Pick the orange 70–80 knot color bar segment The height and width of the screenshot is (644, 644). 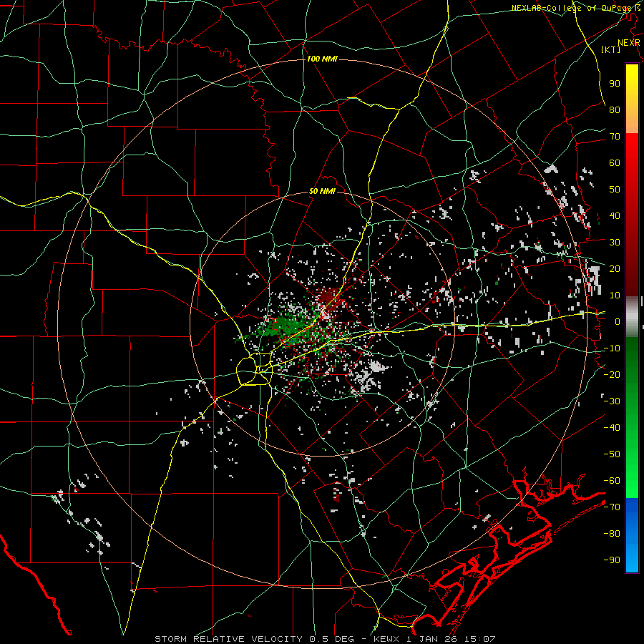tap(632, 121)
